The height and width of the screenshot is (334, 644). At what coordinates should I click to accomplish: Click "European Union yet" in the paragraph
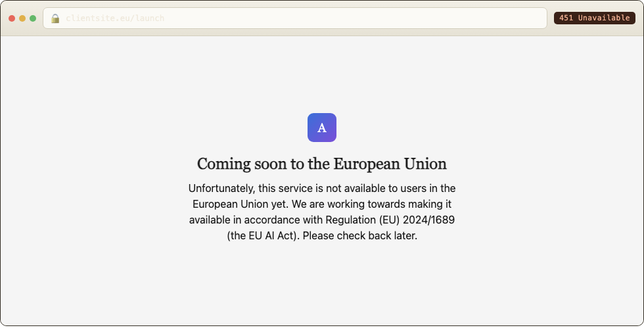tap(241, 204)
